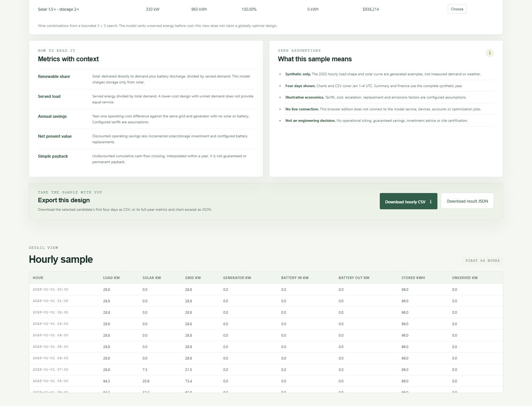Click the 330 kW solar value
532x406 pixels.
pyautogui.click(x=153, y=9)
